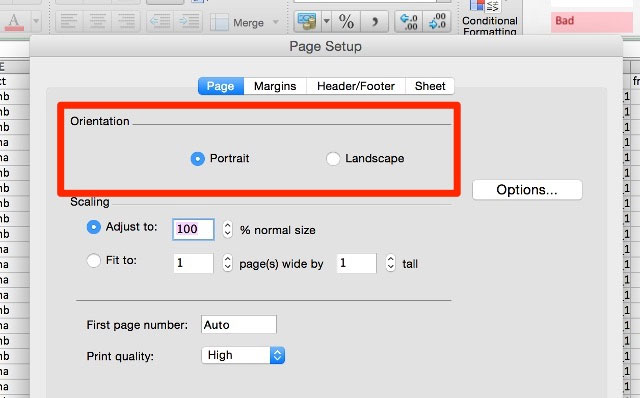
Task: Apply the Bad cell style
Action: [x=592, y=21]
